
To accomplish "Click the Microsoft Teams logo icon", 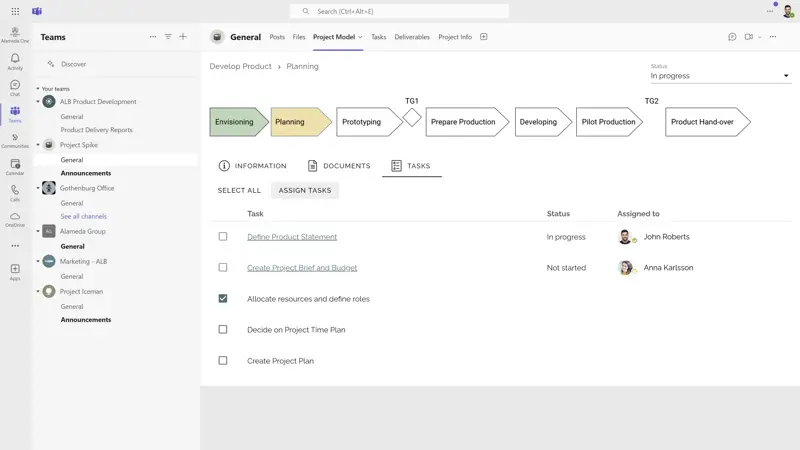I will click(37, 11).
